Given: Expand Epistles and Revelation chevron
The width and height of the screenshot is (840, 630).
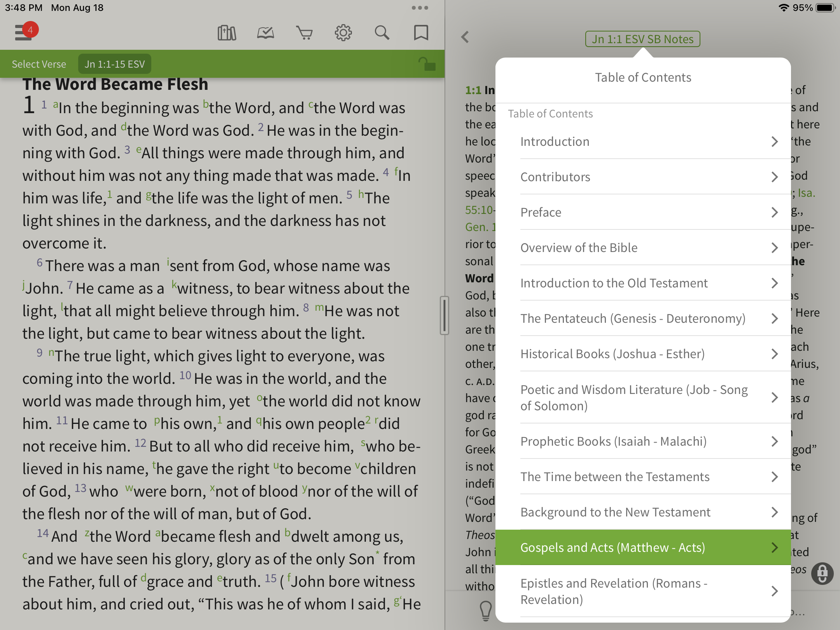Looking at the screenshot, I should point(774,591).
